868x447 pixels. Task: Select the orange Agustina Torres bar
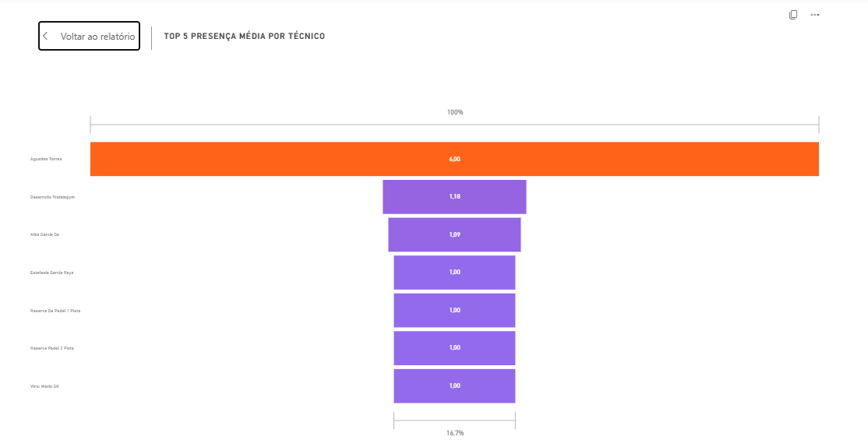454,160
